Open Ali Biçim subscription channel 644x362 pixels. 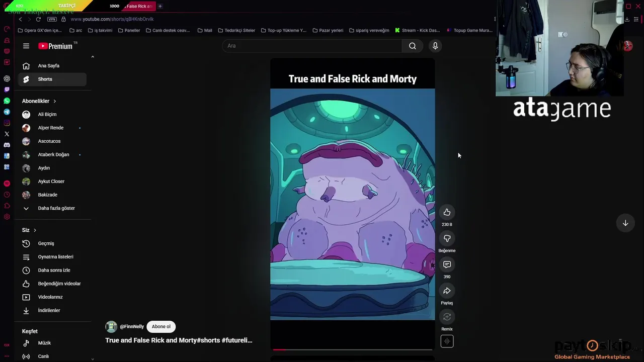click(x=52, y=115)
